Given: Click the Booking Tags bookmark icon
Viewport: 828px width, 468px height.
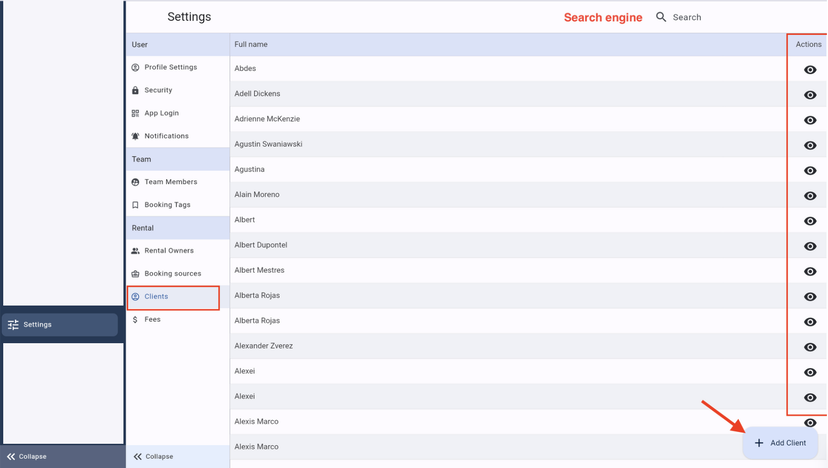Looking at the screenshot, I should click(135, 205).
